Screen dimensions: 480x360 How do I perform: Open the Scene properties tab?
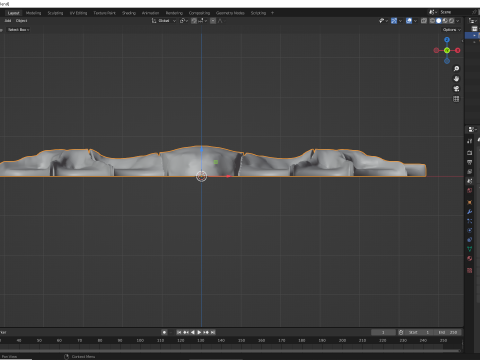(470, 181)
